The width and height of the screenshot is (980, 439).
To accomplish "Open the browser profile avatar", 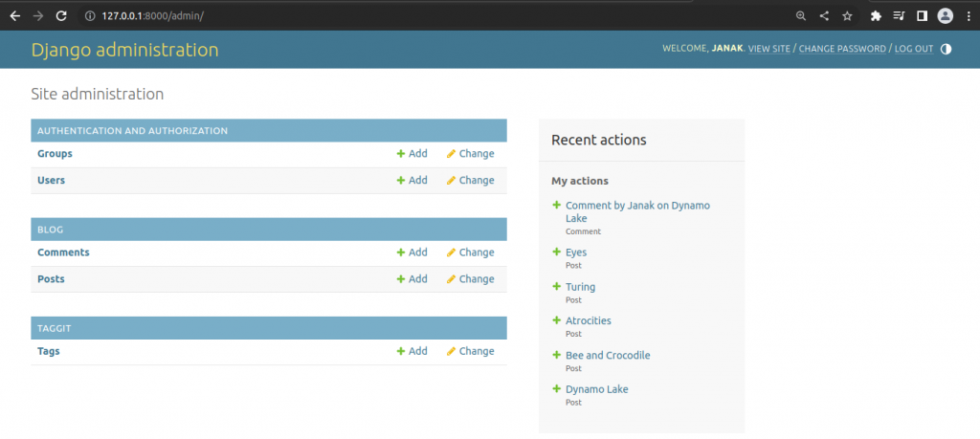I will [x=945, y=16].
